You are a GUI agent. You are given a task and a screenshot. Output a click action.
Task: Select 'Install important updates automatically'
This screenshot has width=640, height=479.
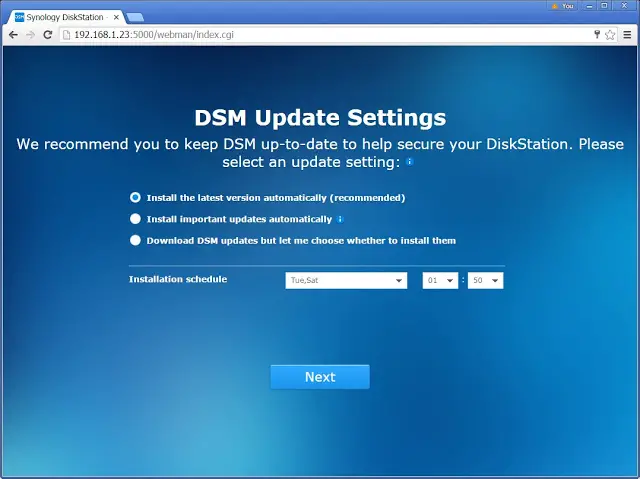pyautogui.click(x=135, y=219)
